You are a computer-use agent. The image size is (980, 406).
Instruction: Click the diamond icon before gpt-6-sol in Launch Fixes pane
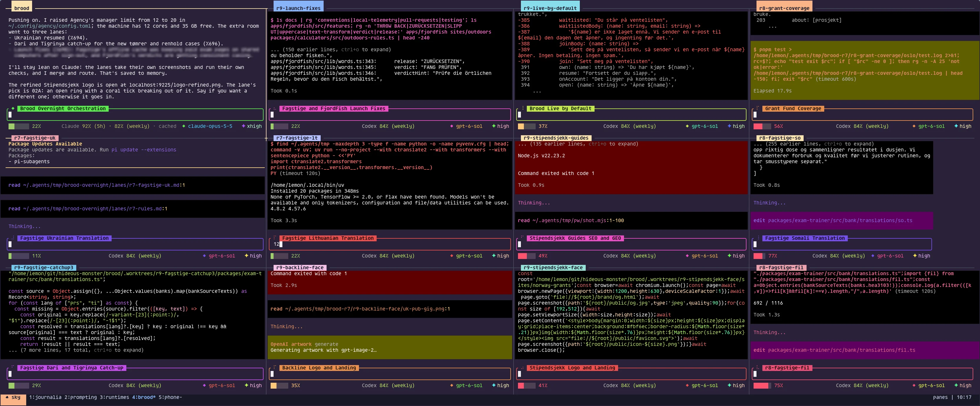pyautogui.click(x=452, y=126)
